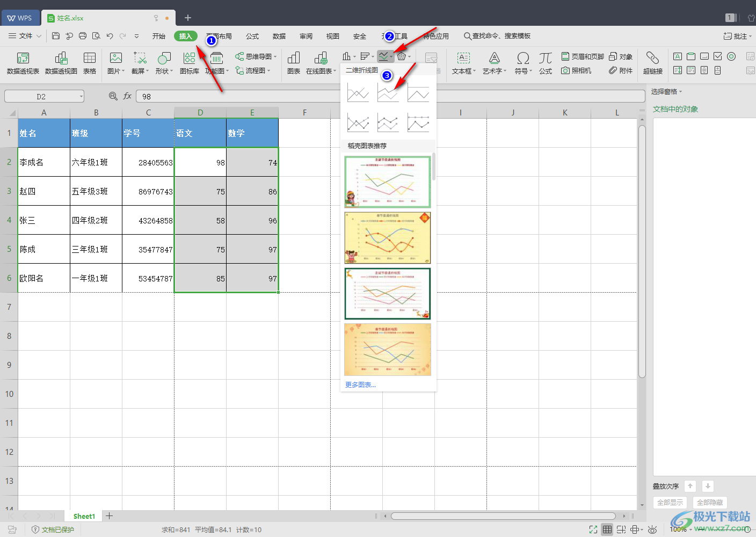This screenshot has width=756, height=537.
Task: Insert the option button form control
Action: click(x=731, y=56)
